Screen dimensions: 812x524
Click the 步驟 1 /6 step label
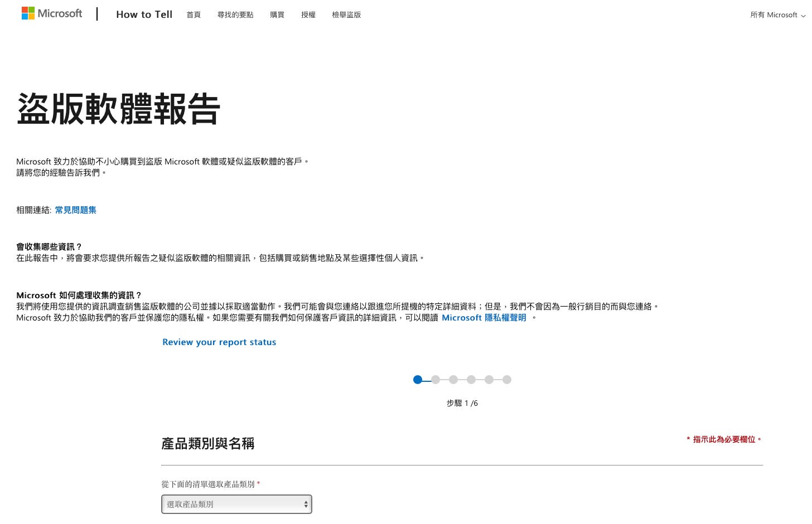click(x=462, y=403)
